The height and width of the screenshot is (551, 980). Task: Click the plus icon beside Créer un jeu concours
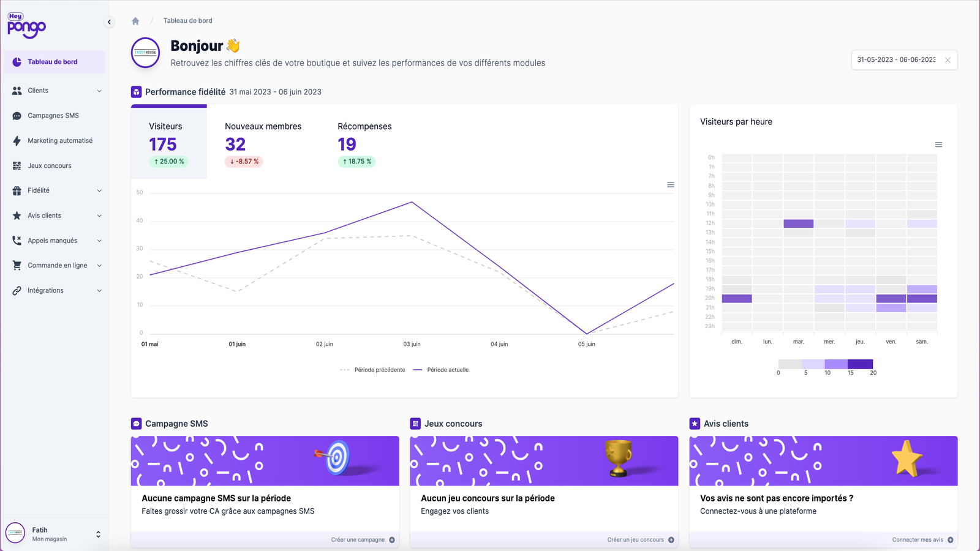click(x=671, y=540)
